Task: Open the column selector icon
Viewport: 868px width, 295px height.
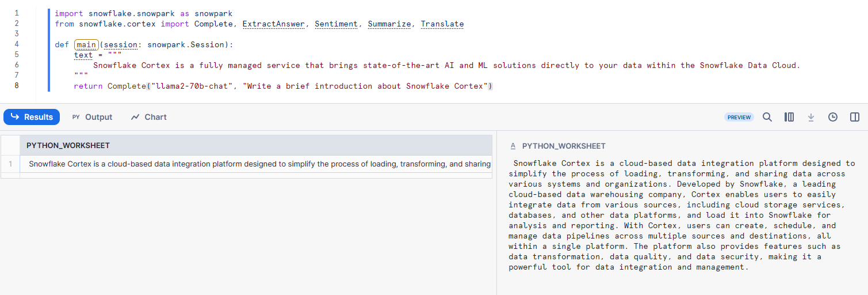Action: (789, 117)
